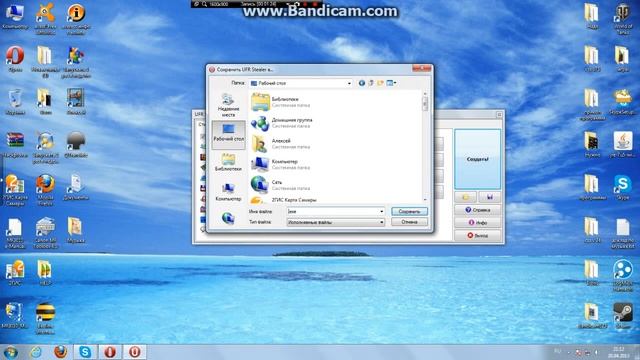
Task: Open the Avast antivirus desktop icon
Action: tap(45, 18)
